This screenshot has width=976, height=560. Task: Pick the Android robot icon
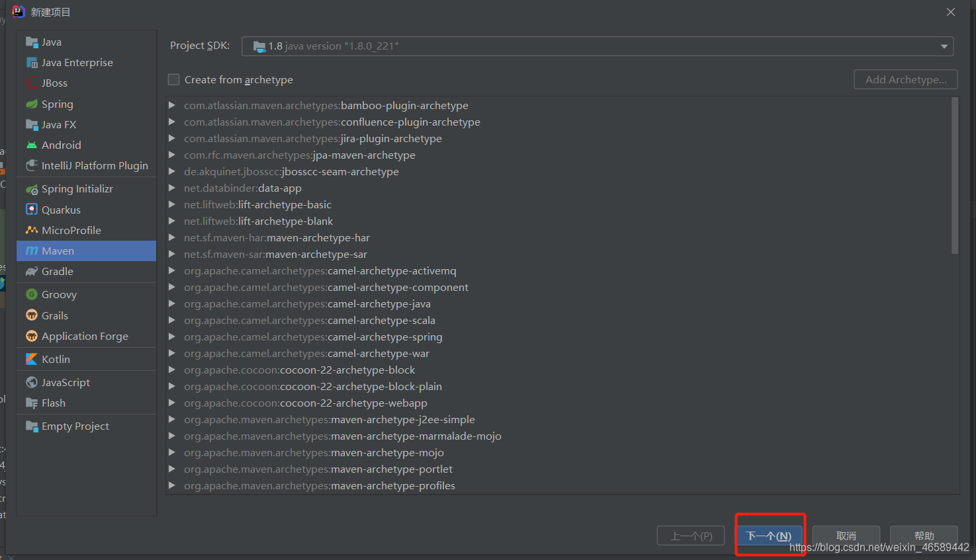tap(32, 145)
